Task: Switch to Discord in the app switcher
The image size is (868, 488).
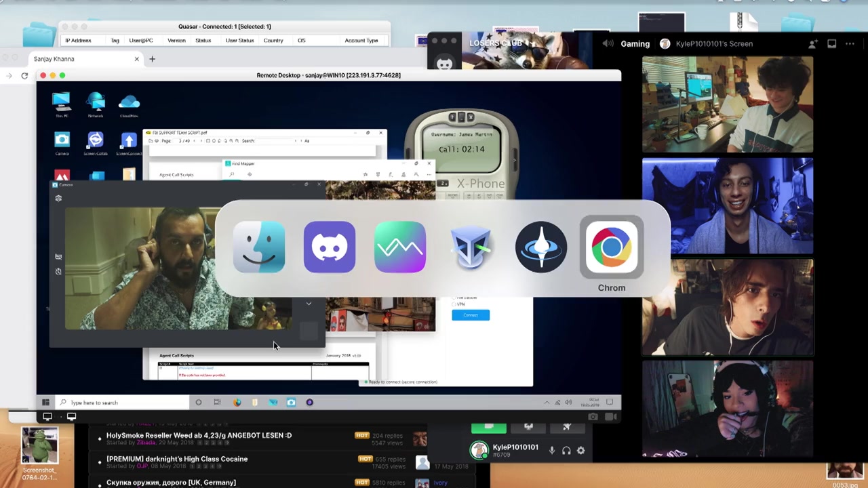Action: 330,247
